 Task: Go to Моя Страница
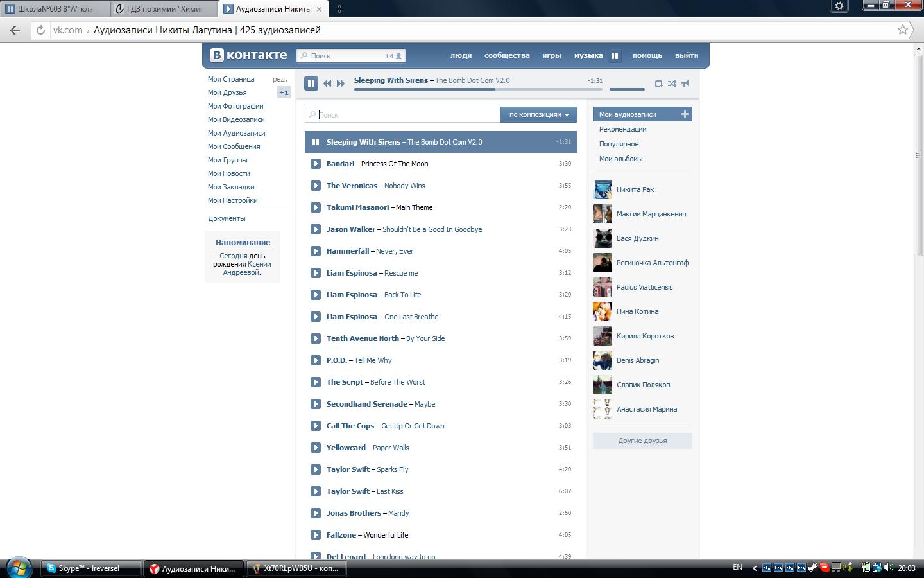pos(231,79)
